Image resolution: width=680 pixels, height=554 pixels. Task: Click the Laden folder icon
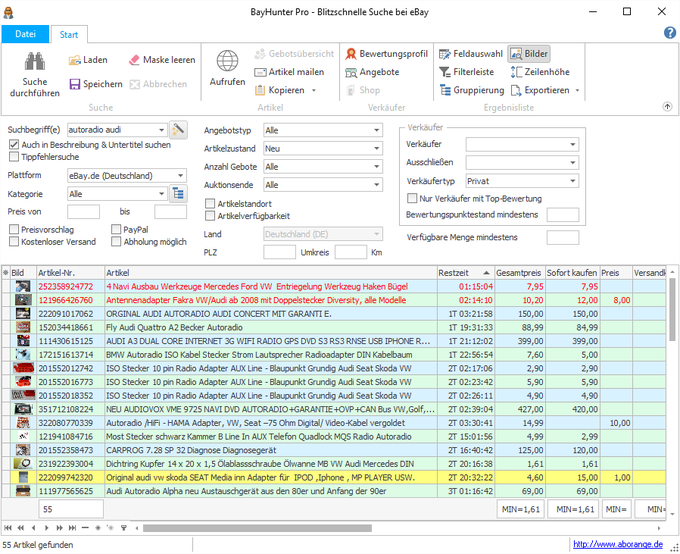pyautogui.click(x=75, y=60)
